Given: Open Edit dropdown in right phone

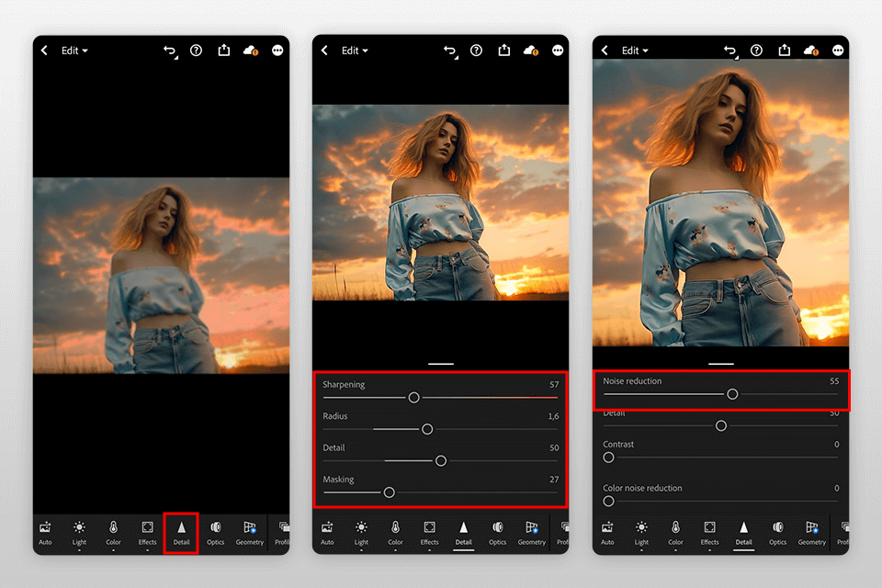Looking at the screenshot, I should tap(635, 51).
